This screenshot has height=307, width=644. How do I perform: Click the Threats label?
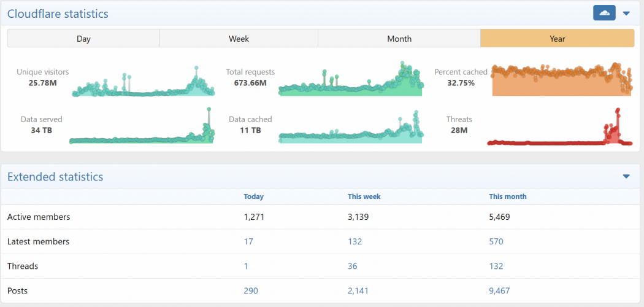(x=459, y=120)
